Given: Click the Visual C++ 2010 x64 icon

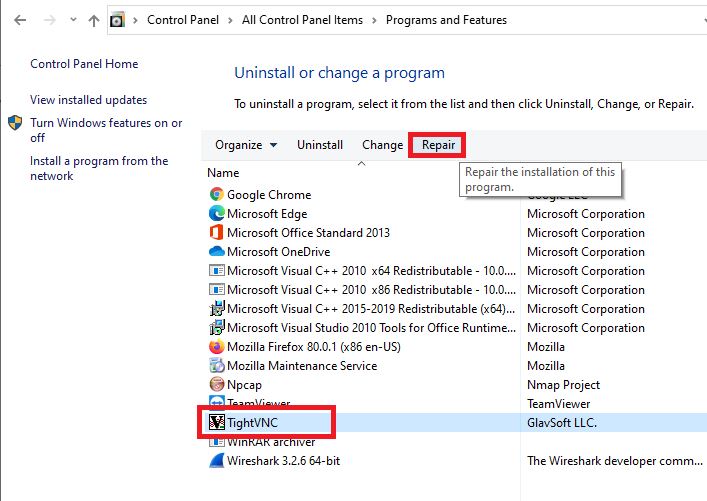Looking at the screenshot, I should [x=216, y=271].
